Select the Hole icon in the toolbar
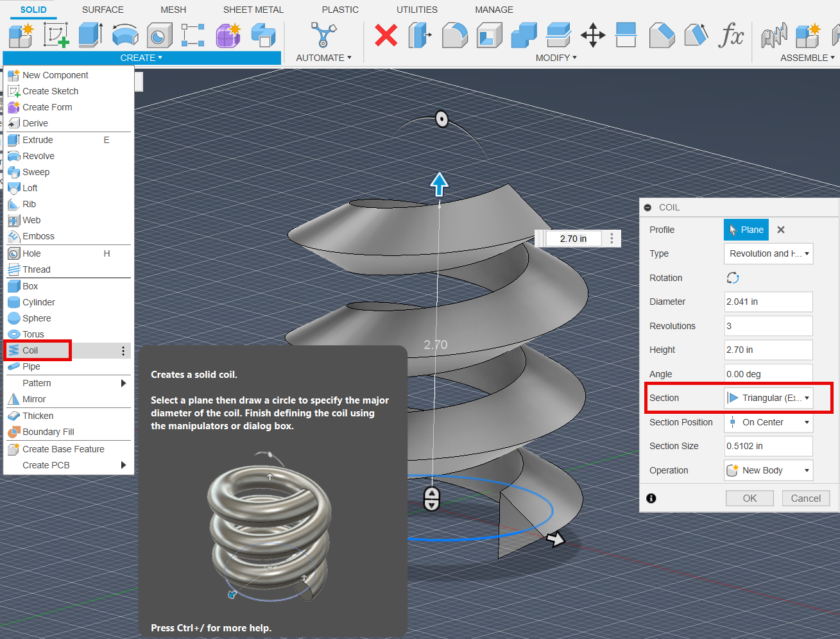 click(159, 35)
